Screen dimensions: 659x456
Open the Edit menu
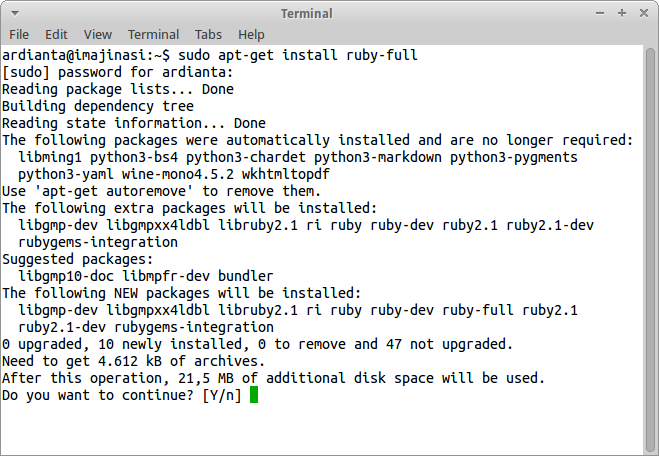pos(56,34)
